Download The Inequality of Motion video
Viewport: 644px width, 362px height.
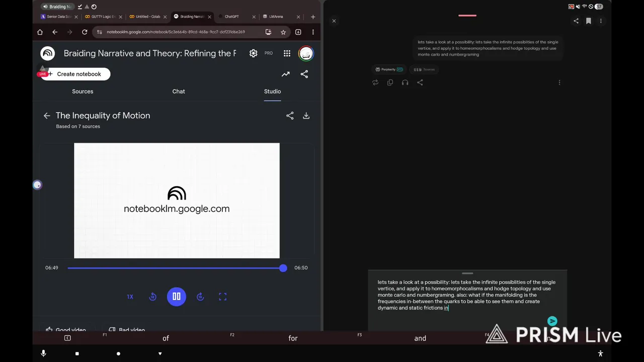pyautogui.click(x=306, y=116)
